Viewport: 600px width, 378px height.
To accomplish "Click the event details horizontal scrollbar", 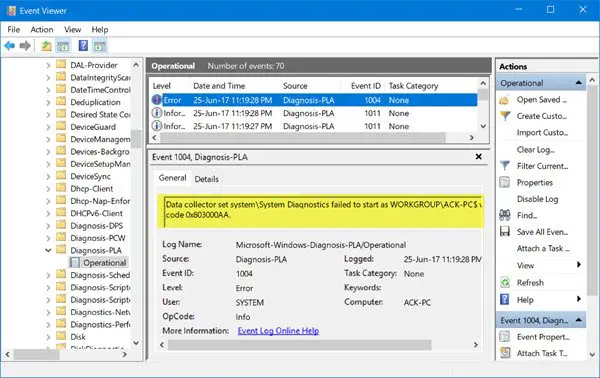I will pyautogui.click(x=300, y=345).
